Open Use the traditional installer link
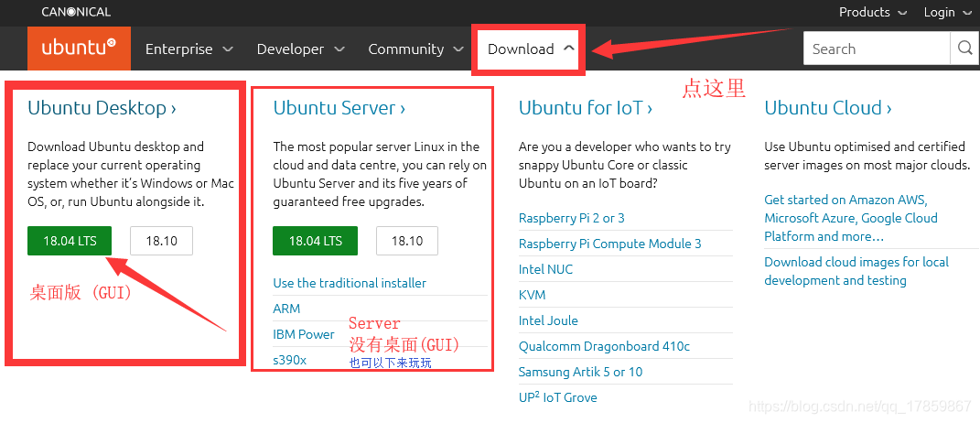 [350, 283]
